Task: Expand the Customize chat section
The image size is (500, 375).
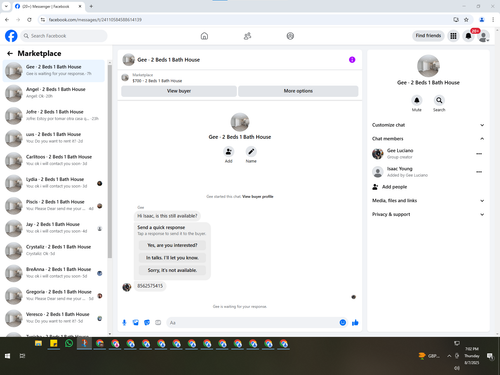Action: click(428, 125)
